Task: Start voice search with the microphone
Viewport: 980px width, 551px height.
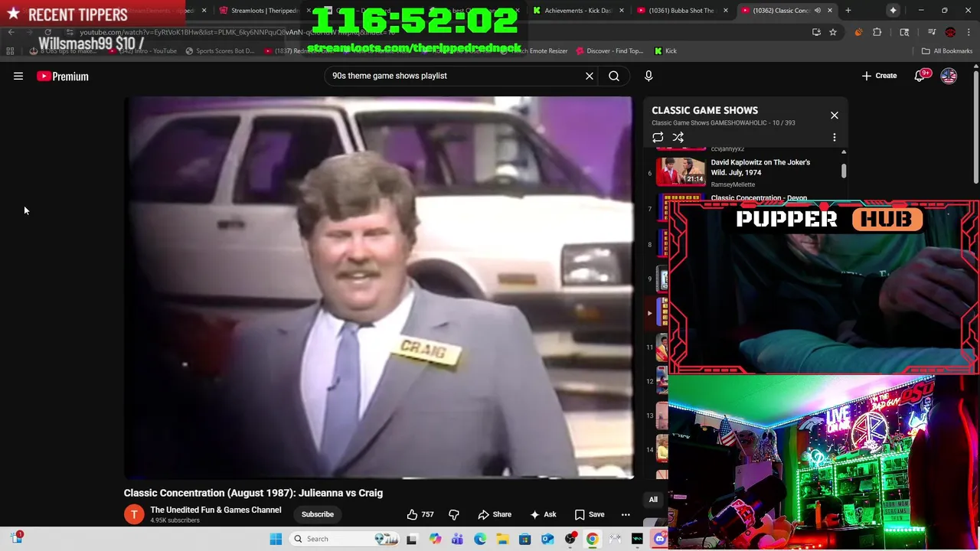Action: point(648,76)
